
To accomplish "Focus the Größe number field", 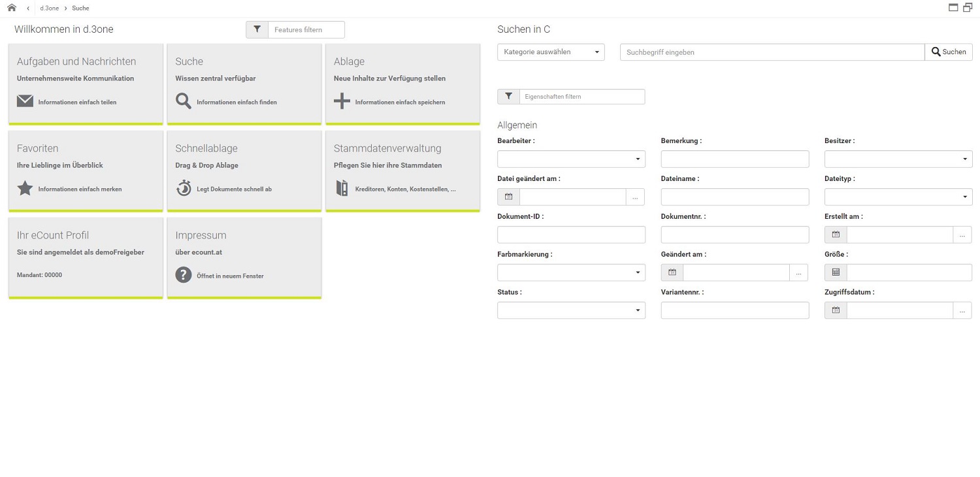I will click(909, 272).
